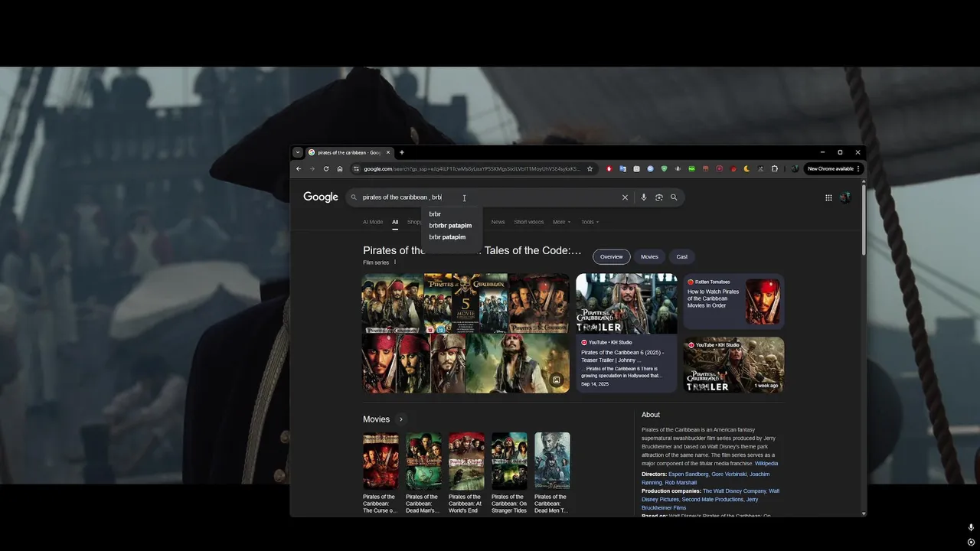Screen dimensions: 980x551
Task: Expand Movies section with arrow chevron
Action: (x=400, y=419)
